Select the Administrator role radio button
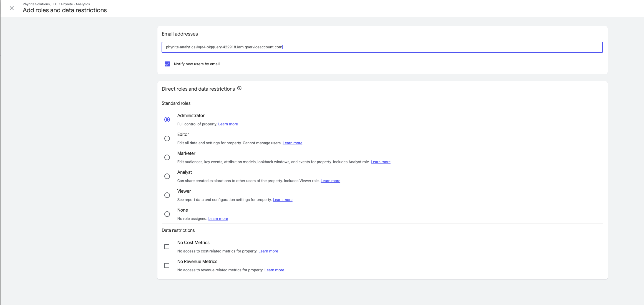The image size is (644, 305). point(167,120)
